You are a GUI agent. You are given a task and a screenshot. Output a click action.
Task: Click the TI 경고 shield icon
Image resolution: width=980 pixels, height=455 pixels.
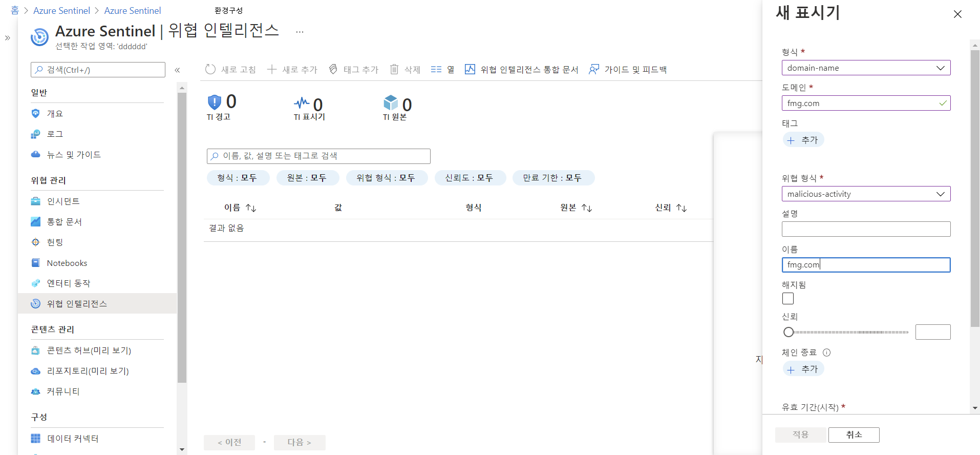tap(215, 102)
